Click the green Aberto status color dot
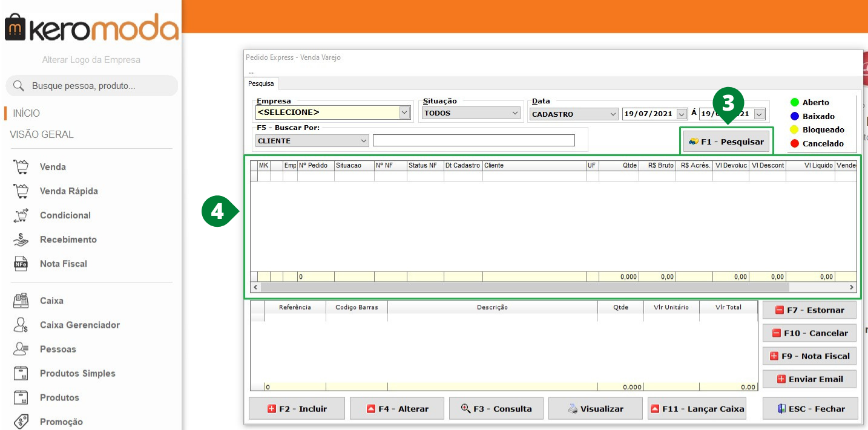Viewport: 868px width, 430px height. (x=795, y=102)
